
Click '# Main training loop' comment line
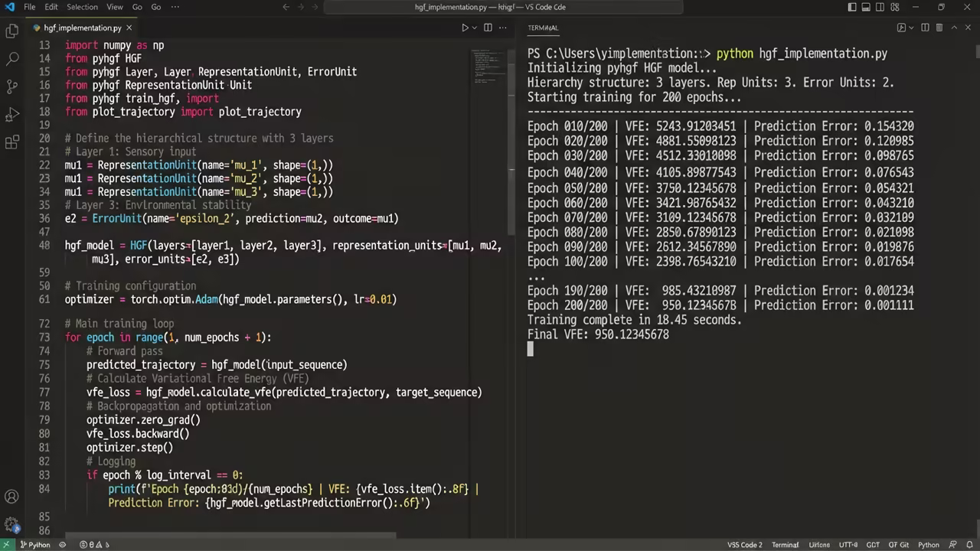click(119, 324)
